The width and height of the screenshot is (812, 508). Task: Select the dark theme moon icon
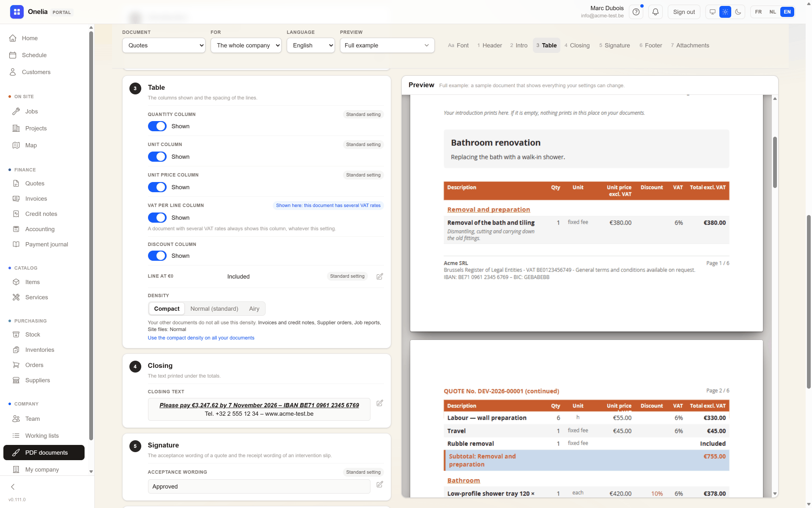coord(738,12)
